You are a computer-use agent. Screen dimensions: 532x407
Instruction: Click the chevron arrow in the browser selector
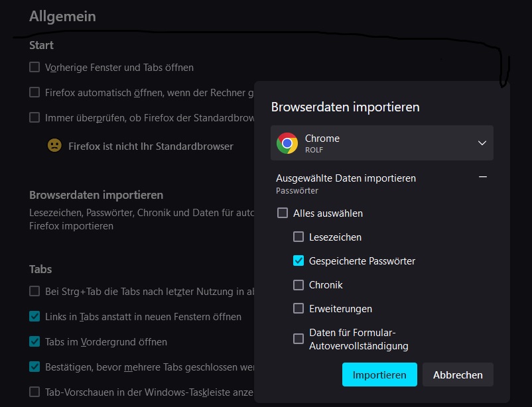coord(482,143)
